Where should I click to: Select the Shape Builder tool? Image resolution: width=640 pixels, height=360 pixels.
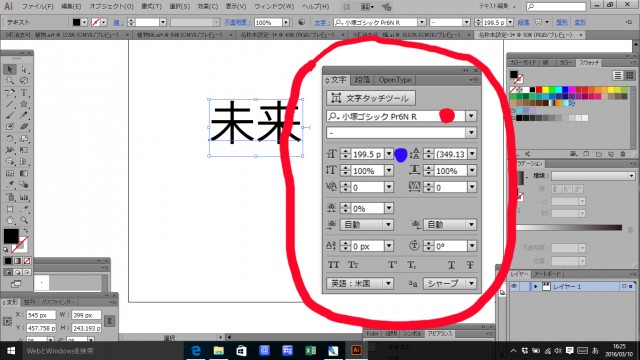pos(10,162)
